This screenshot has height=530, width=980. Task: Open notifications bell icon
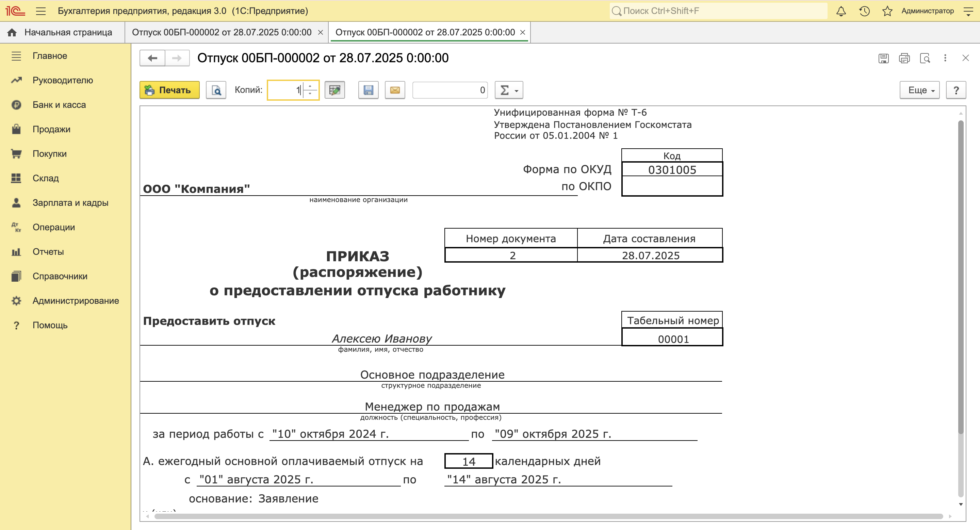point(841,11)
